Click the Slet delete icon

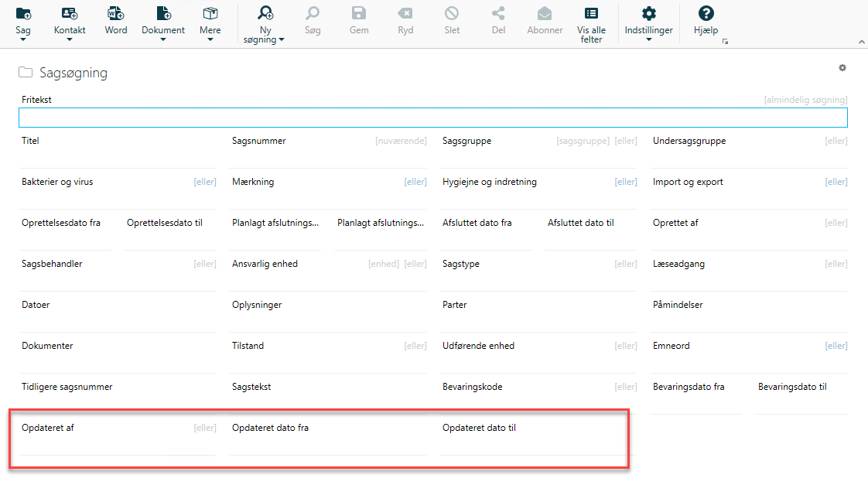tap(452, 13)
